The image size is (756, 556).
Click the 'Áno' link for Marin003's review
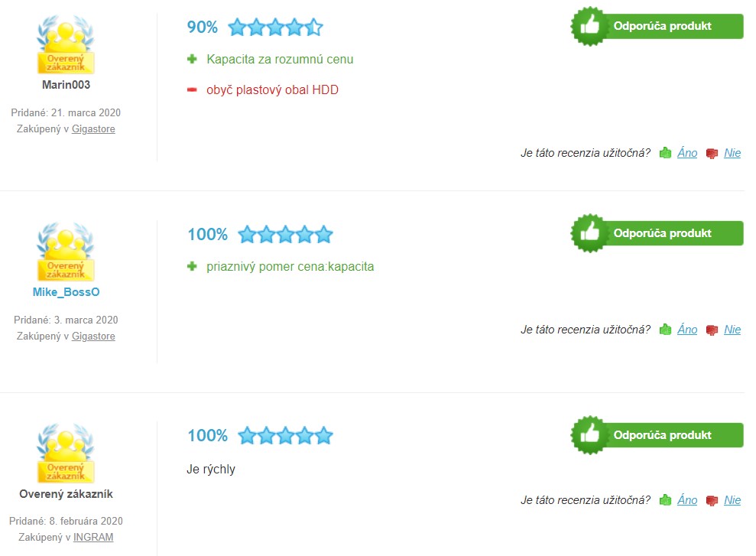(x=687, y=153)
